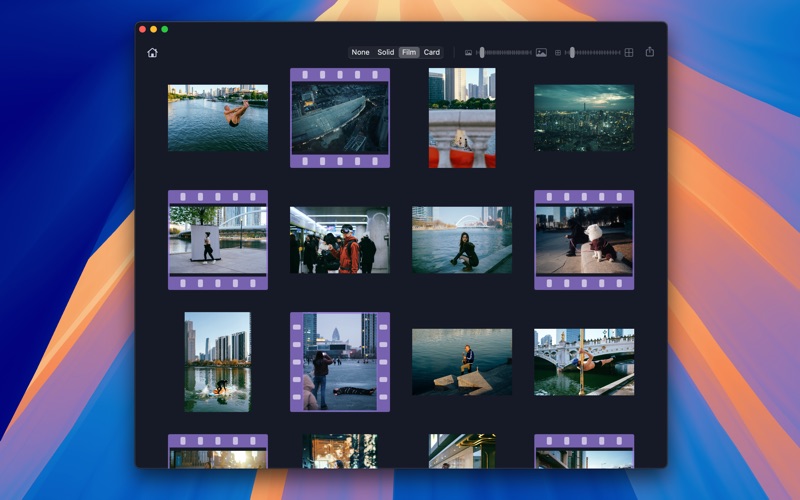Go to the Home screen icon
This screenshot has height=500, width=800.
[x=152, y=53]
